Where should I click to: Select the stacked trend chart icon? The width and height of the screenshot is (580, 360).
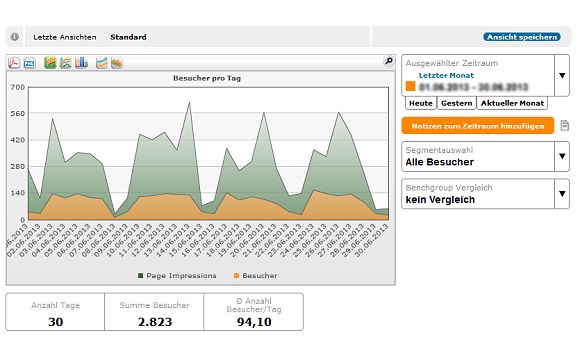(101, 63)
